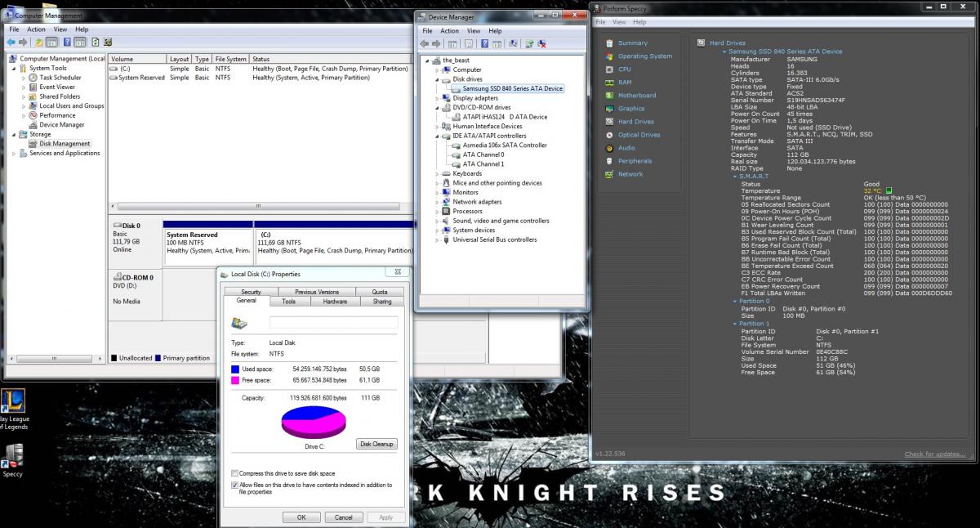Expand Network adapters in Device Manager
Screen dimensions: 980x528
tap(438, 202)
